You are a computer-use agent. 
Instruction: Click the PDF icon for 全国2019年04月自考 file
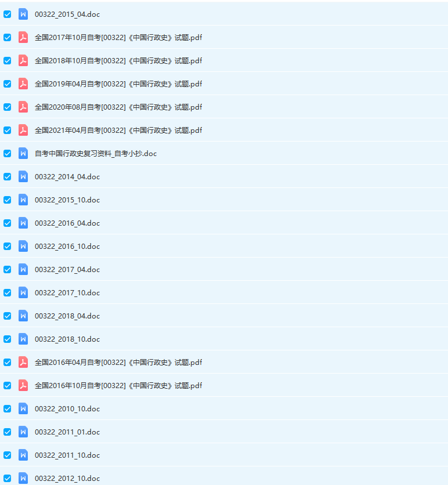point(23,84)
